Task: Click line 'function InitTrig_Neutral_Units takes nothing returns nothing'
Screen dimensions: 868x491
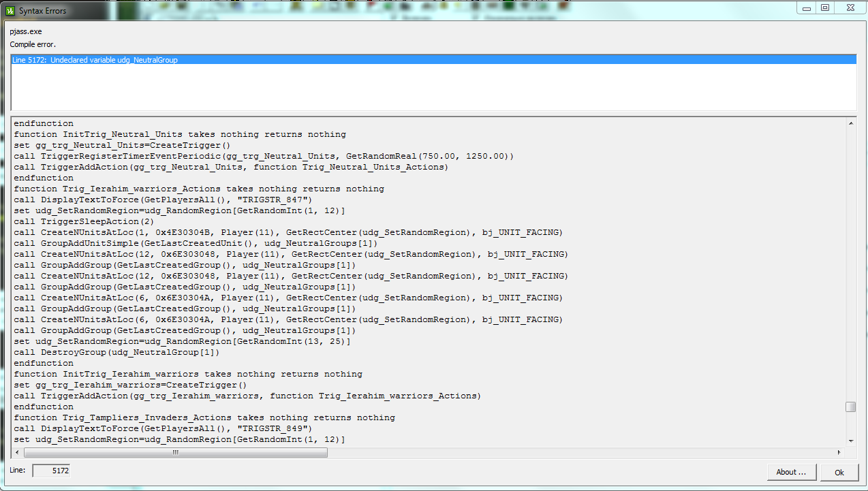Action: pyautogui.click(x=180, y=134)
